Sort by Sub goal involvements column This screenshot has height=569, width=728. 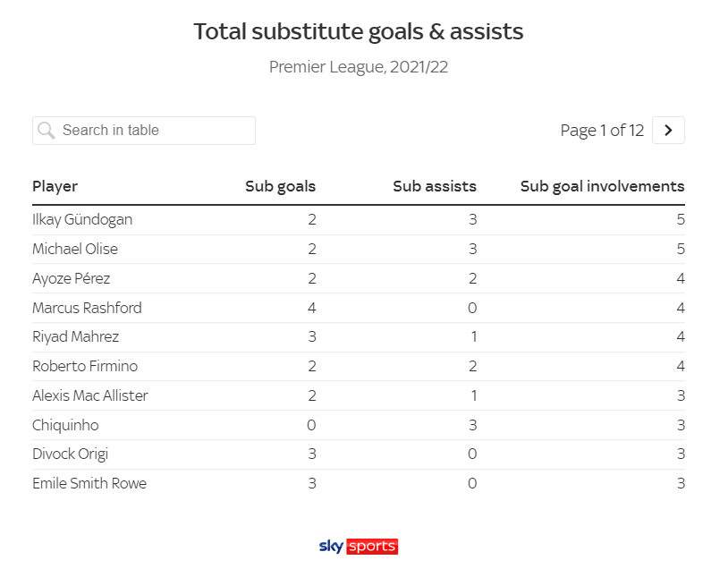[602, 186]
